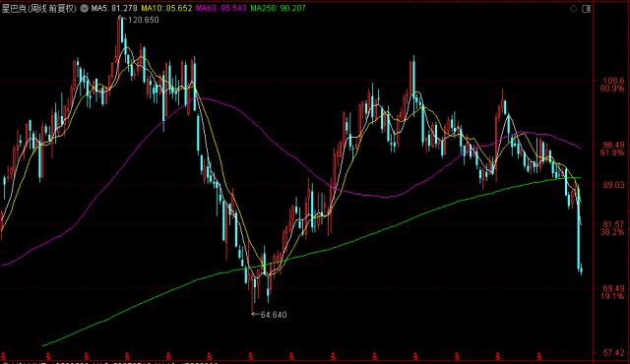
Task: Click the green MA250 90.207 label
Action: coord(278,8)
